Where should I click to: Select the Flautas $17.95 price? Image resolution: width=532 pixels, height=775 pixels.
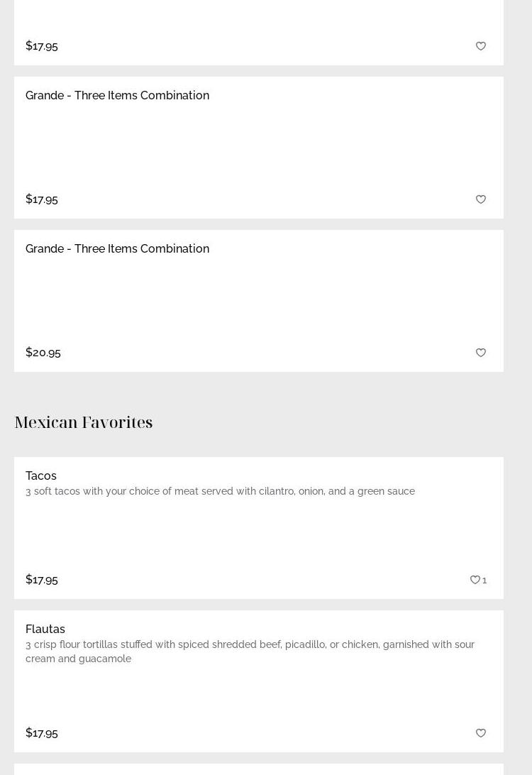pyautogui.click(x=42, y=732)
